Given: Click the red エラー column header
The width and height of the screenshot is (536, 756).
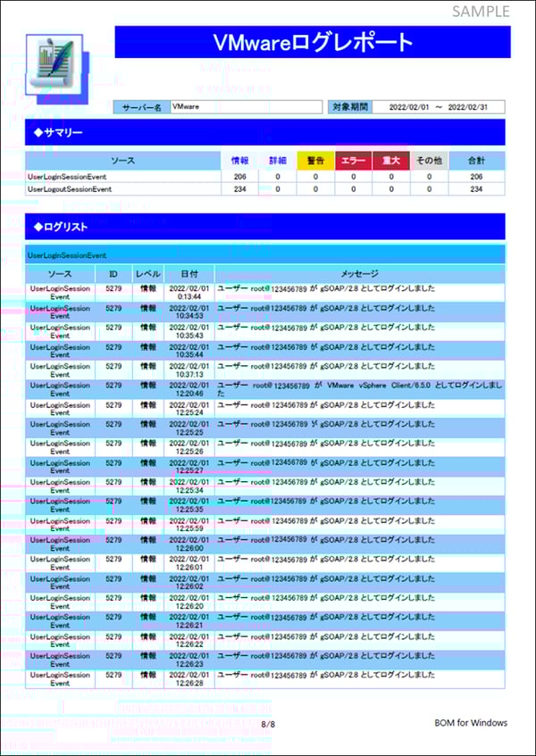Looking at the screenshot, I should tap(353, 161).
